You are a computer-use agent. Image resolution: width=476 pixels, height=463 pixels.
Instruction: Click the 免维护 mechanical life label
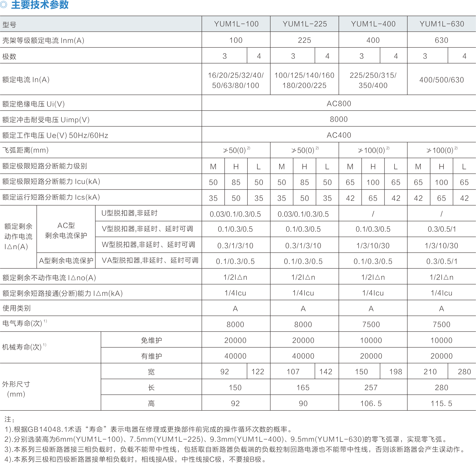(x=151, y=340)
